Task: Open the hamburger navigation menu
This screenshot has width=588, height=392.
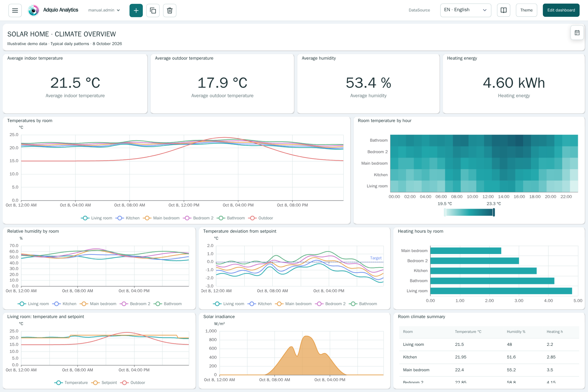Action: tap(15, 10)
